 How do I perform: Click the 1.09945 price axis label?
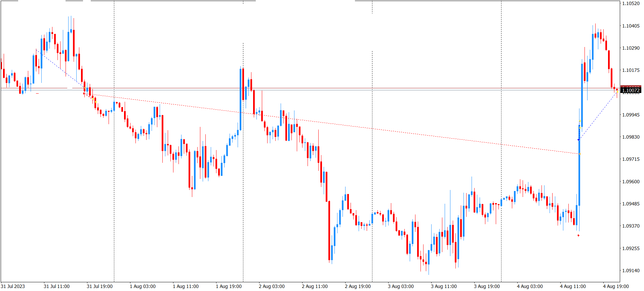(x=631, y=115)
